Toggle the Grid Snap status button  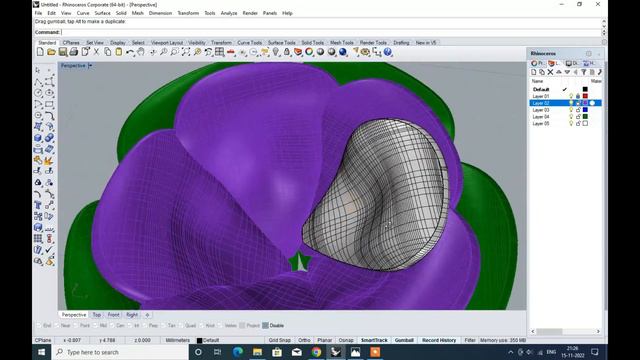pyautogui.click(x=280, y=340)
